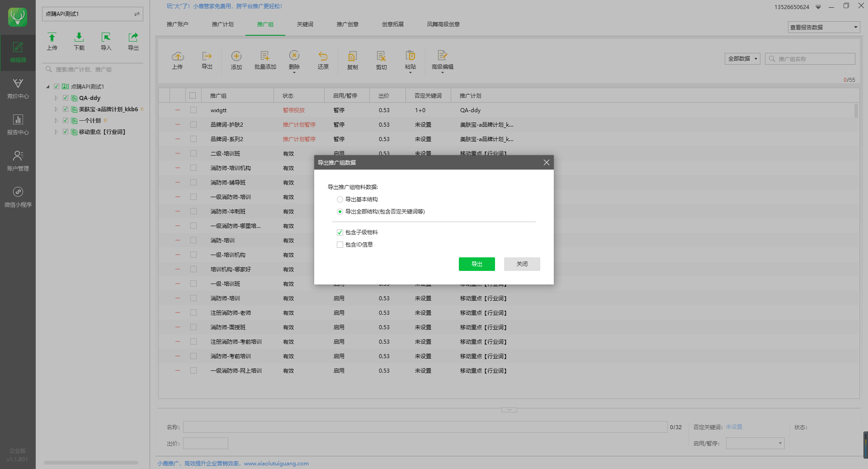Viewport: 868px width, 469px height.
Task: Open account management in sidebar
Action: pos(18,161)
